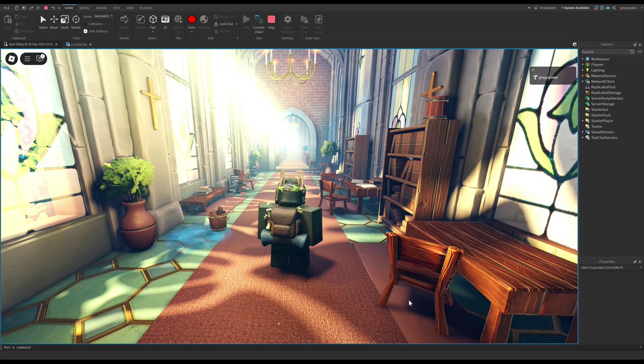Click the Filter Properties field
Image resolution: width=644 pixels, height=364 pixels.
pos(611,268)
